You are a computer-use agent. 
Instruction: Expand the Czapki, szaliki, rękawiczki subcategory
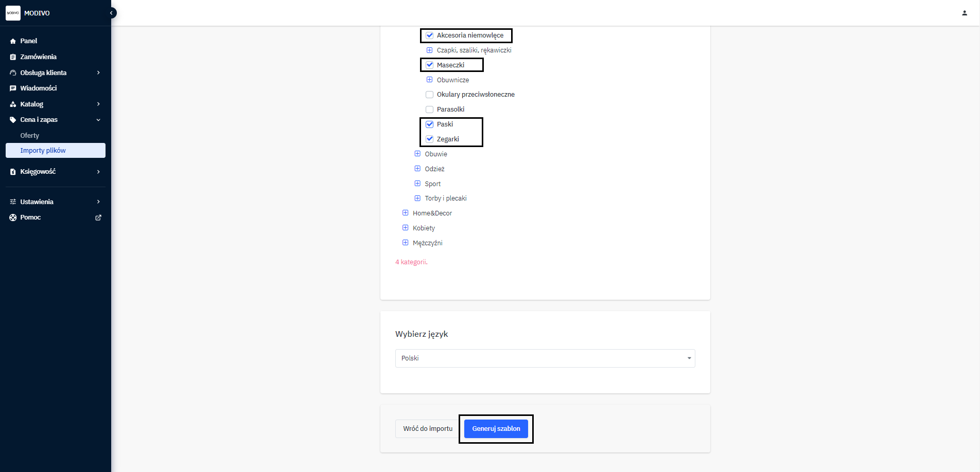tap(429, 50)
